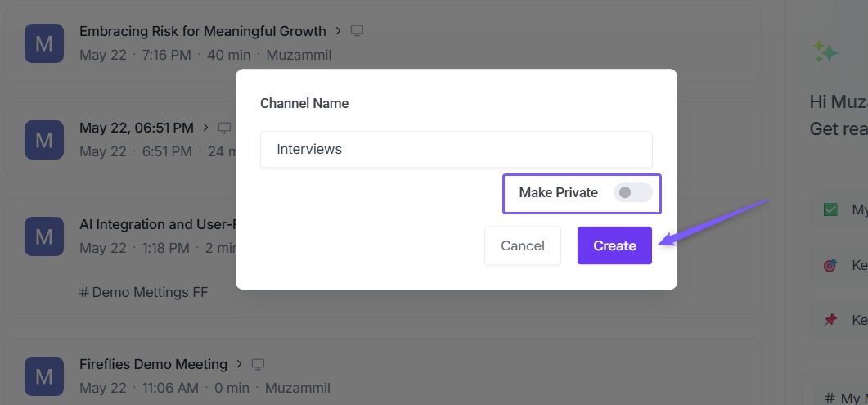Open the May 22, 06:51 PM meeting title
This screenshot has height=405, width=868.
[x=136, y=128]
